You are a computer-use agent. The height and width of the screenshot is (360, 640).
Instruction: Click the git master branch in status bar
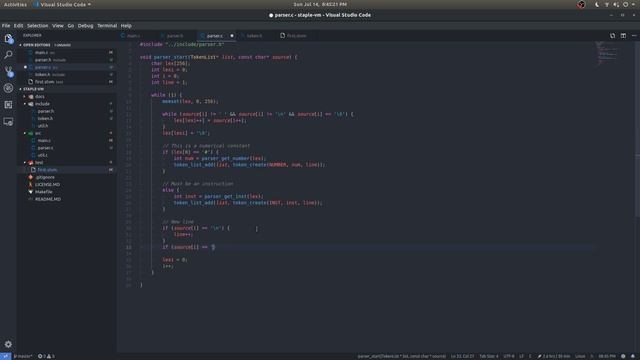pyautogui.click(x=22, y=356)
